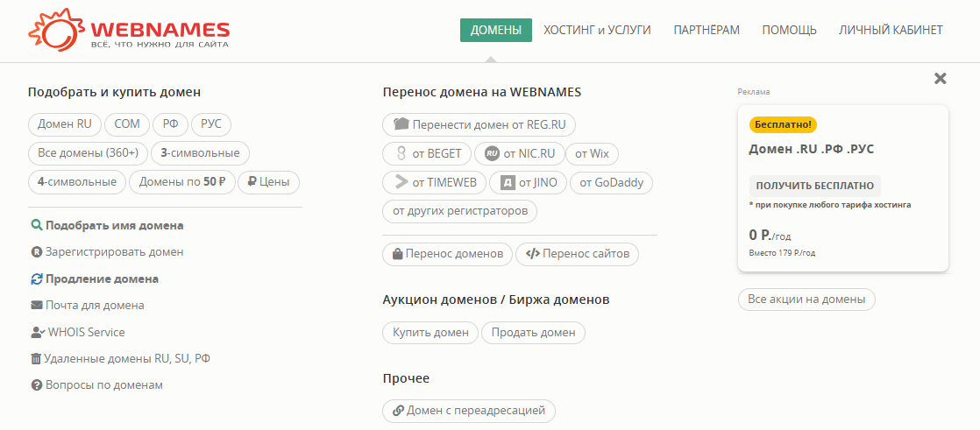Click the Аукцион доменов / Биржа доменов heading
Viewport: 980px width, 430px height.
495,300
